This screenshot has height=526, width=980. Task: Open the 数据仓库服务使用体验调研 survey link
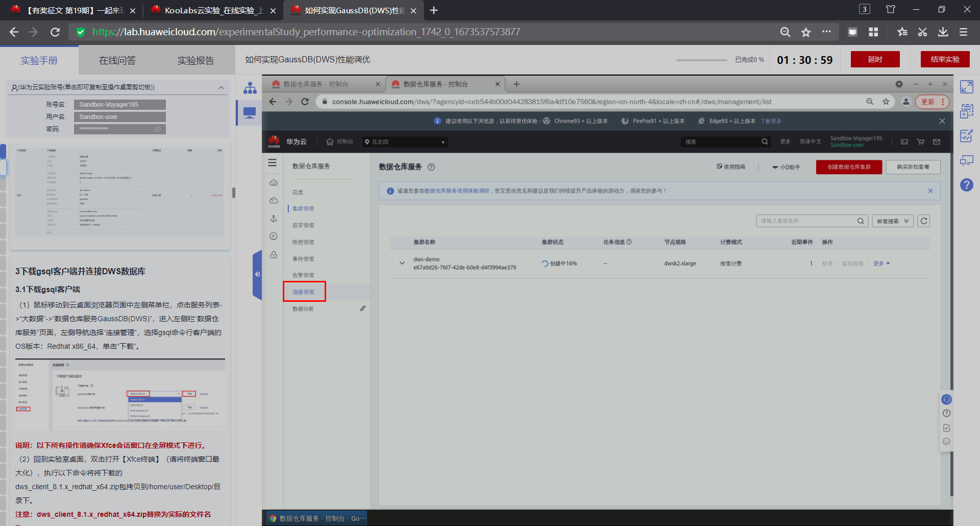[x=457, y=191]
